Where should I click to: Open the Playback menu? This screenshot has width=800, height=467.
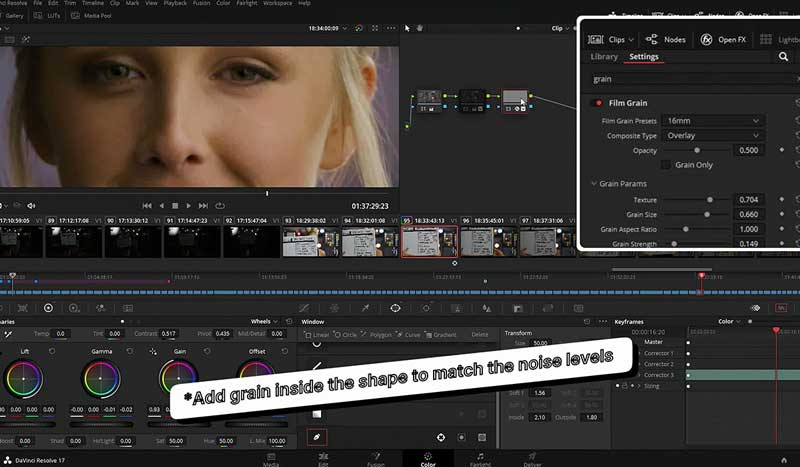[x=175, y=3]
